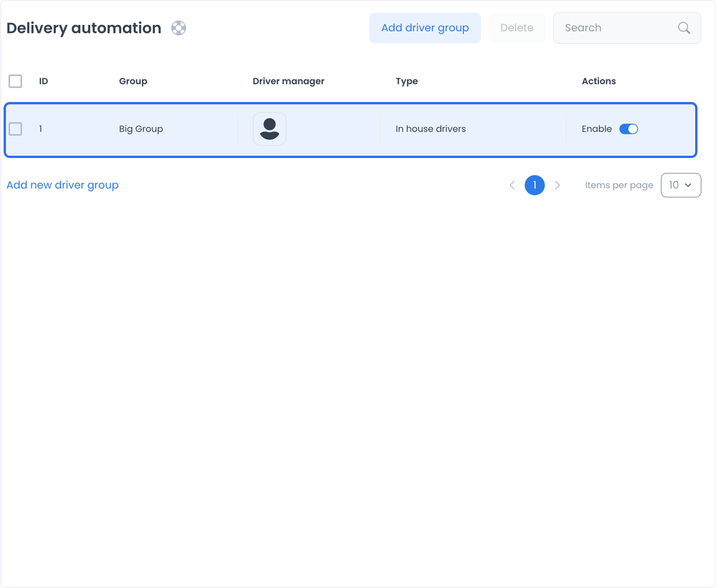Tick the select-all checkbox in the table header
716x588 pixels.
tap(16, 81)
